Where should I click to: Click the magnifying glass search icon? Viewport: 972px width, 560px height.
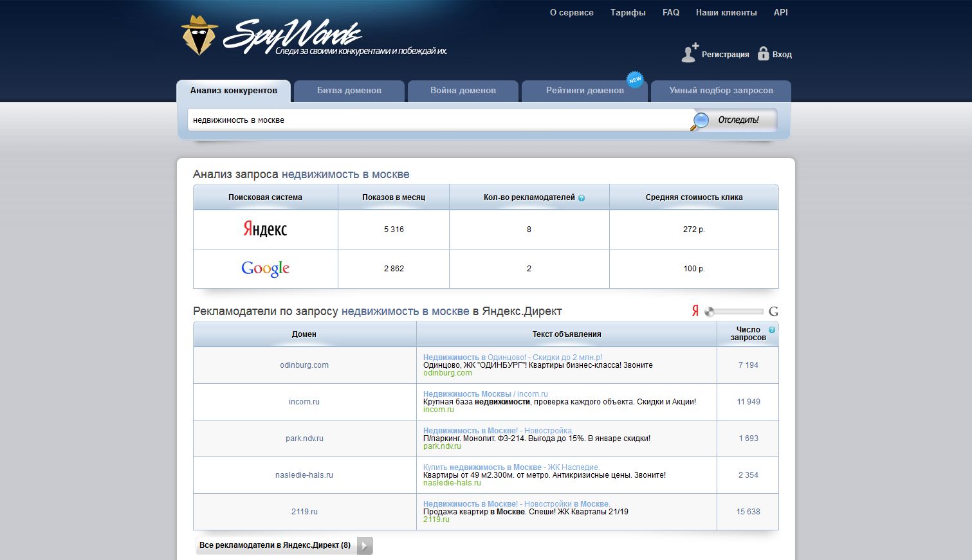700,120
